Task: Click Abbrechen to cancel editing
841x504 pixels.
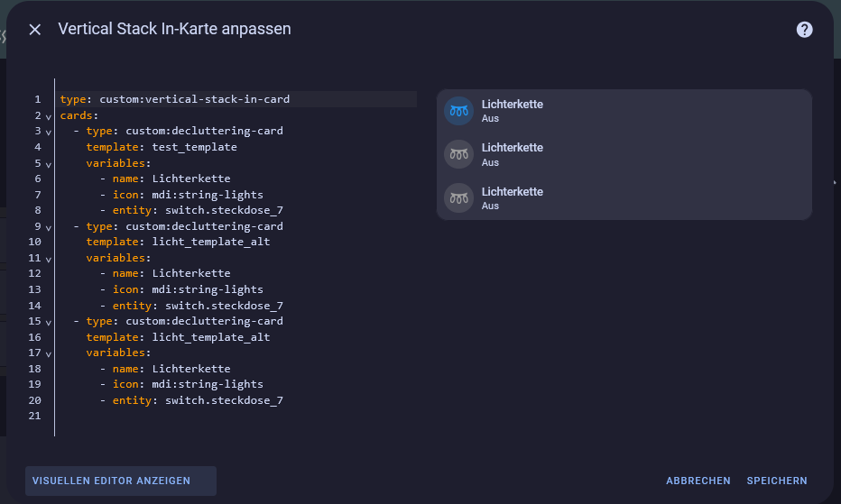Action: (698, 481)
